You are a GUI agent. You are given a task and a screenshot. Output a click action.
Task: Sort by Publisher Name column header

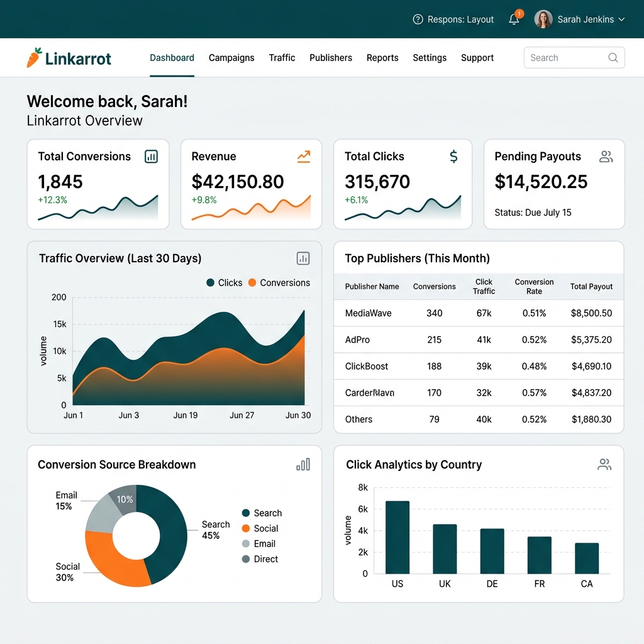click(x=372, y=287)
